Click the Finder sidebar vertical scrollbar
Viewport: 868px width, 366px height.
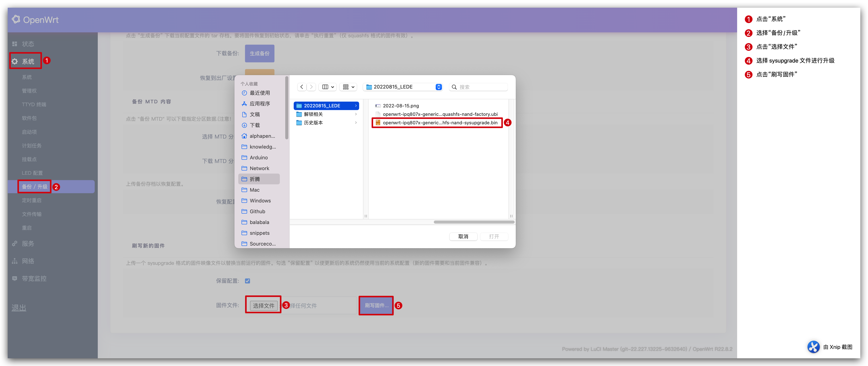click(x=287, y=108)
